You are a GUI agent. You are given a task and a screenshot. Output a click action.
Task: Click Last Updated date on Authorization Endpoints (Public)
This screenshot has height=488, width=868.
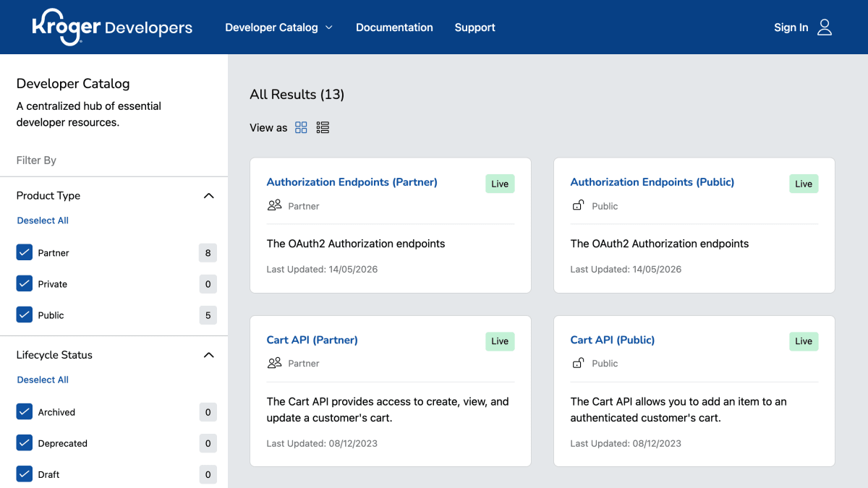point(626,269)
